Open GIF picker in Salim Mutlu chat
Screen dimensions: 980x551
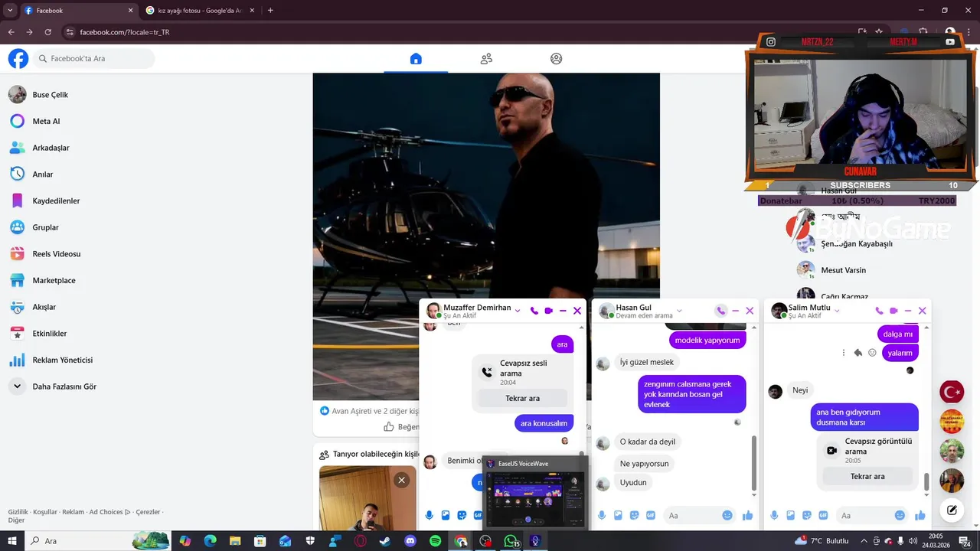(823, 515)
